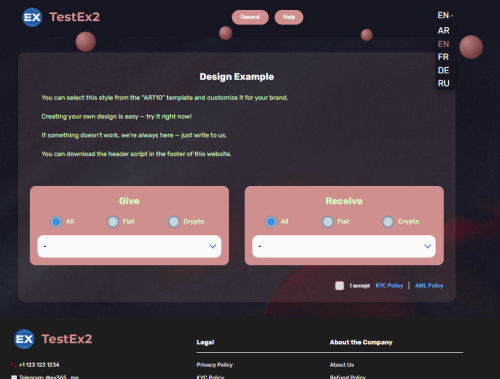The image size is (500, 379).
Task: Click the line 'Creating your own design is easy'
Action: pos(116,117)
